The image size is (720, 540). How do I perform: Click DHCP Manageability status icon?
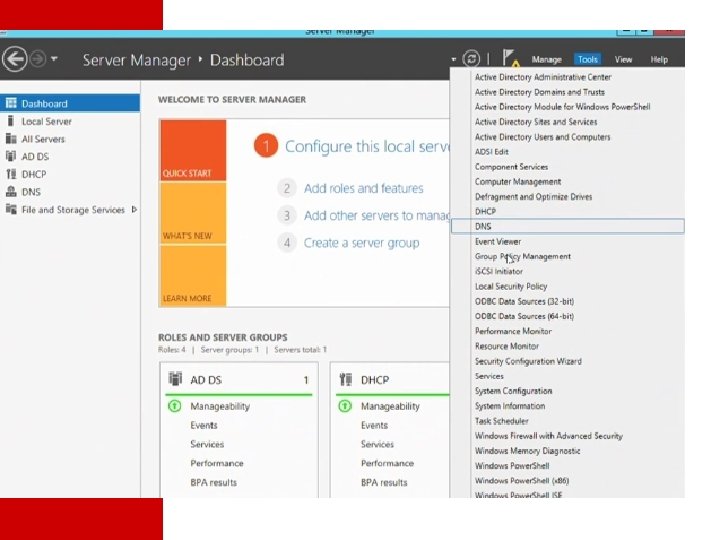pos(345,406)
